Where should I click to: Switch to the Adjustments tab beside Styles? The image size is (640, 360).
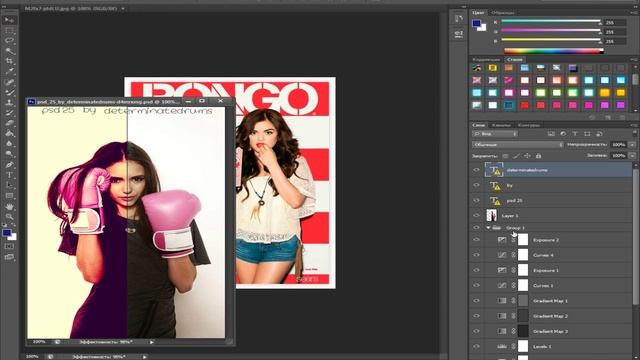(x=486, y=60)
